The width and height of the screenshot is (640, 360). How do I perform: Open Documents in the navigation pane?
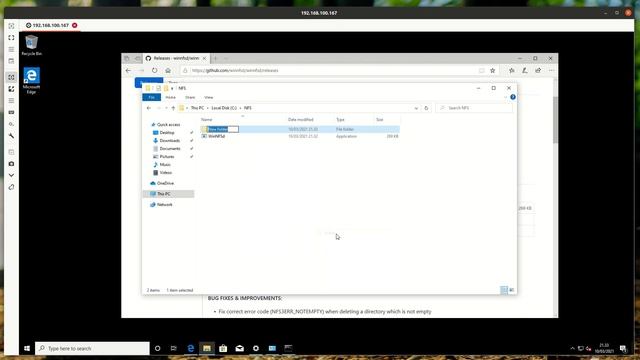click(x=170, y=149)
